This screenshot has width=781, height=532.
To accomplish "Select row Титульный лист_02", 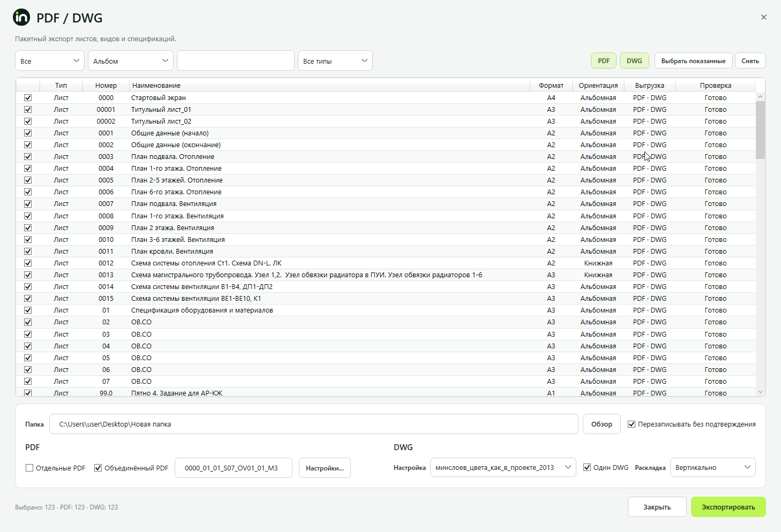I will click(386, 121).
